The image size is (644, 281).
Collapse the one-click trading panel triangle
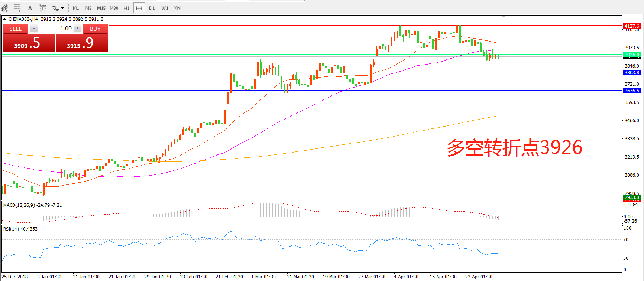click(x=4, y=19)
